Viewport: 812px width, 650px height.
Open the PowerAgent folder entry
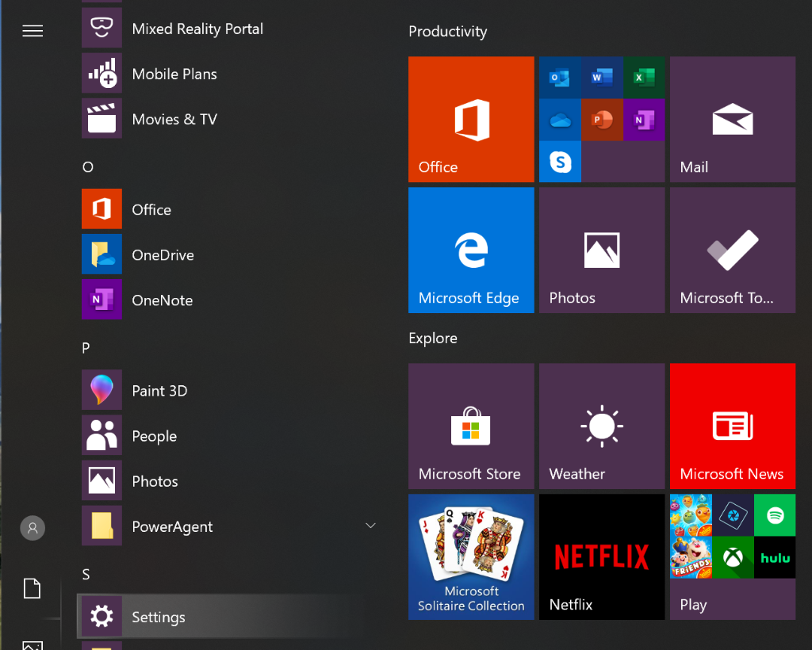pos(228,526)
